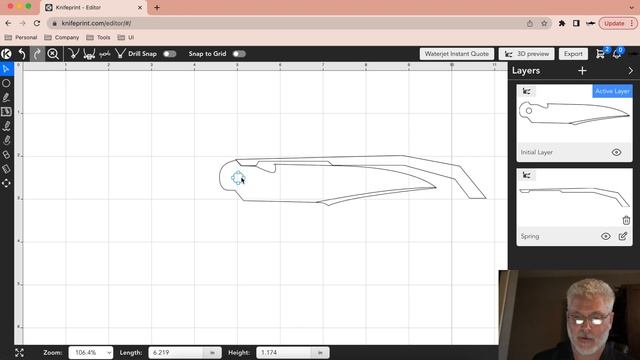640x360 pixels.
Task: Open the Chrome three-dot menu
Action: [x=632, y=23]
